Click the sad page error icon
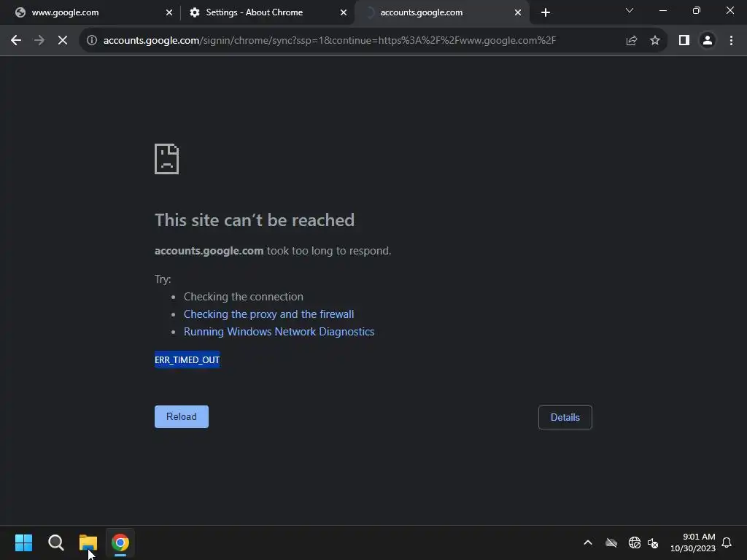Image resolution: width=747 pixels, height=560 pixels. coord(167,159)
